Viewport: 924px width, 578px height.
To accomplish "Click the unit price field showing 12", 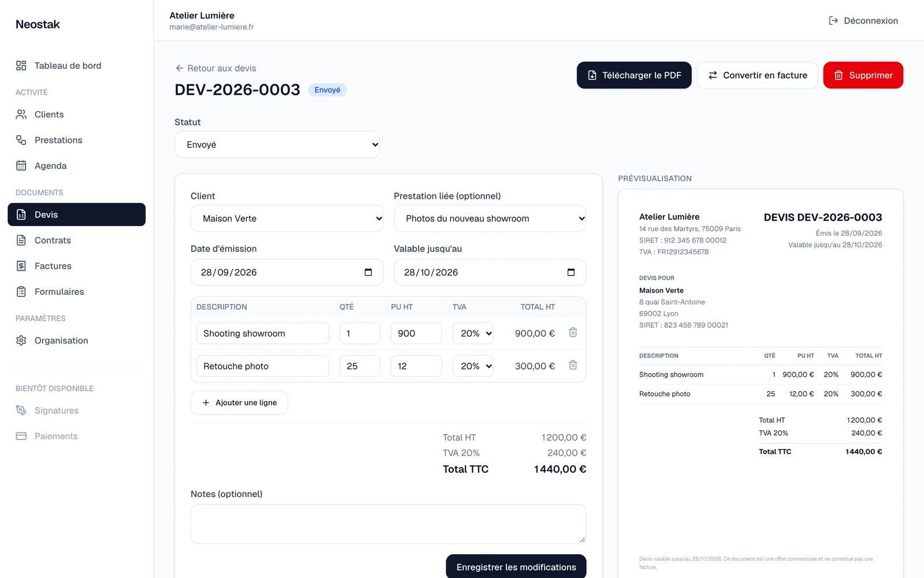I will [x=416, y=366].
